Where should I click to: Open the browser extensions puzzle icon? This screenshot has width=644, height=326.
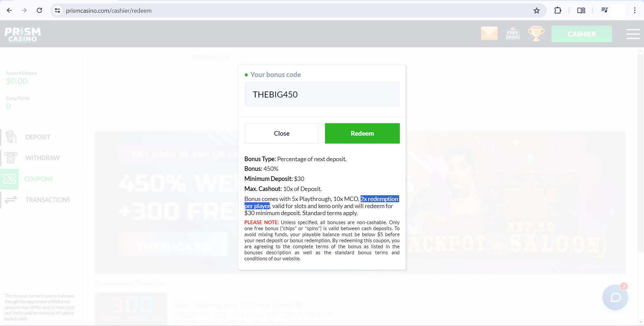pyautogui.click(x=557, y=10)
